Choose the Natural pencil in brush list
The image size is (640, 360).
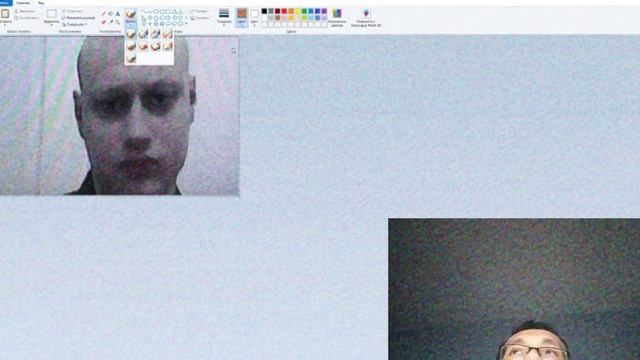pos(167,46)
